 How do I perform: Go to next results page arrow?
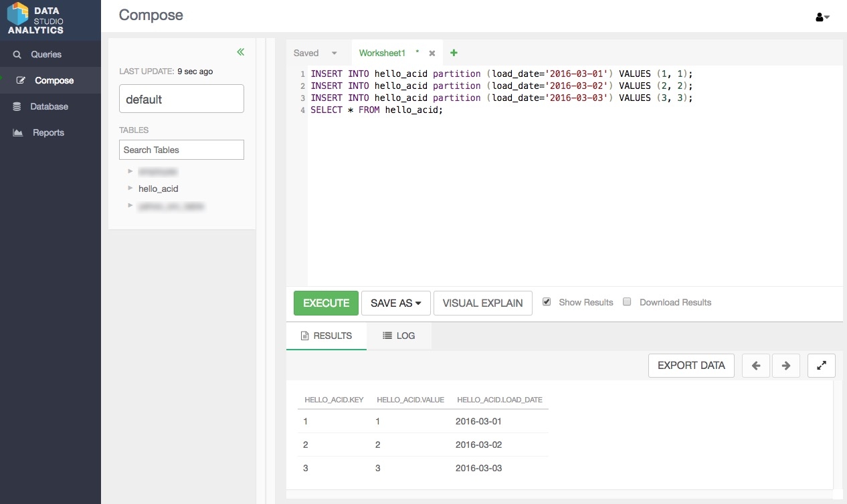point(786,366)
